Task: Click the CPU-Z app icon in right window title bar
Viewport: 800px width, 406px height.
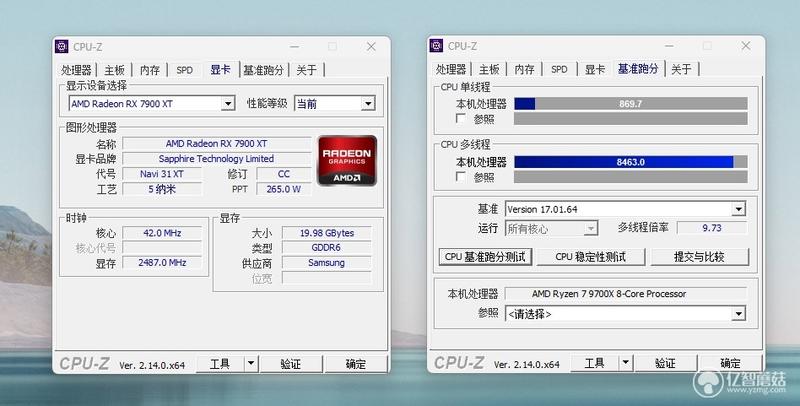Action: [436, 45]
